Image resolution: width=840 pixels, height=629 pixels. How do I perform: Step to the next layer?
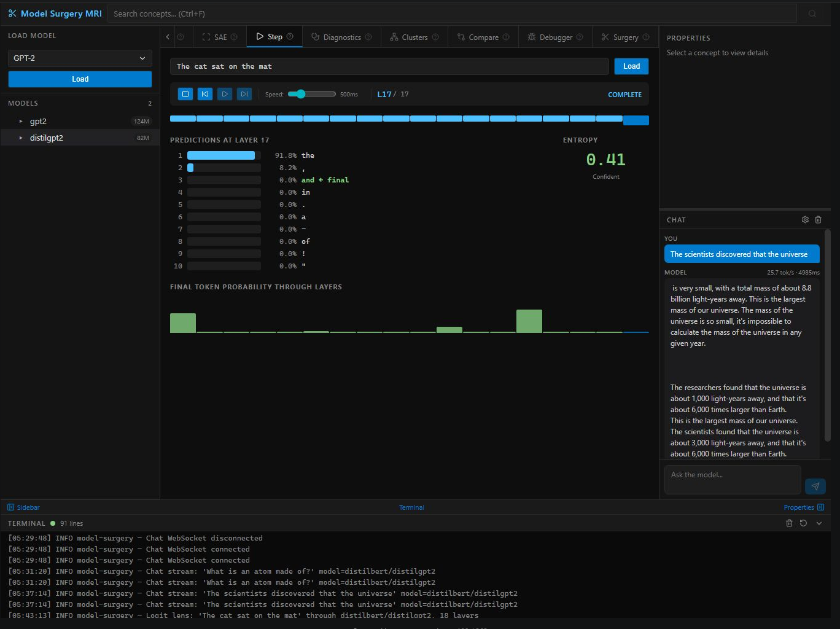pyautogui.click(x=244, y=93)
